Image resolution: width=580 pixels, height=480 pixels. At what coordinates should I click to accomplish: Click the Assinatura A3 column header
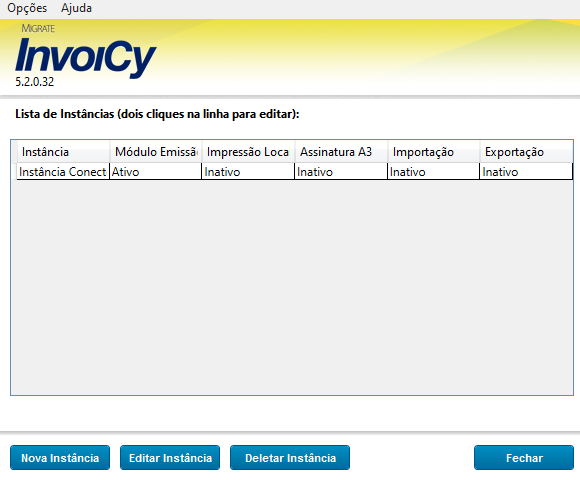click(x=341, y=152)
